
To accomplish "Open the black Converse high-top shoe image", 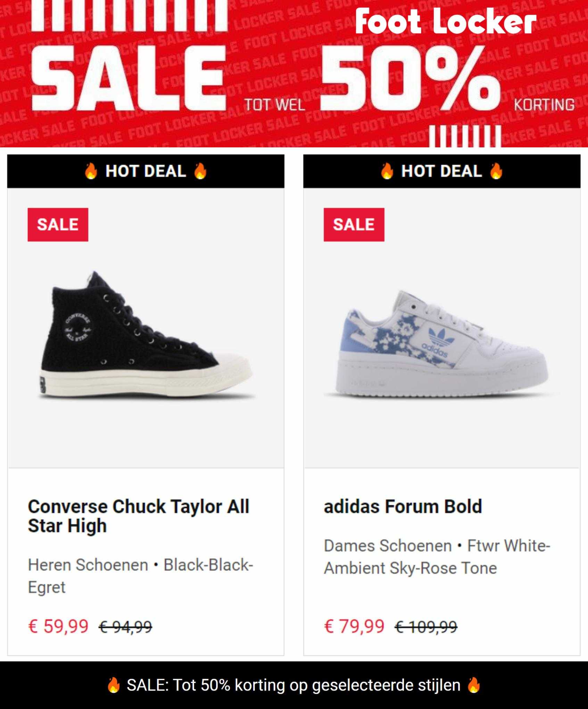I will click(146, 335).
